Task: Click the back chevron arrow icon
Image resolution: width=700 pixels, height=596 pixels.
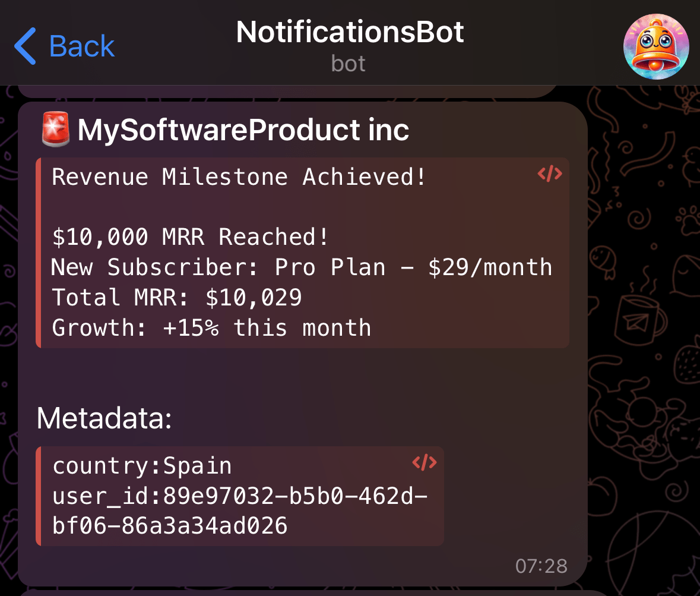Action: [24, 45]
